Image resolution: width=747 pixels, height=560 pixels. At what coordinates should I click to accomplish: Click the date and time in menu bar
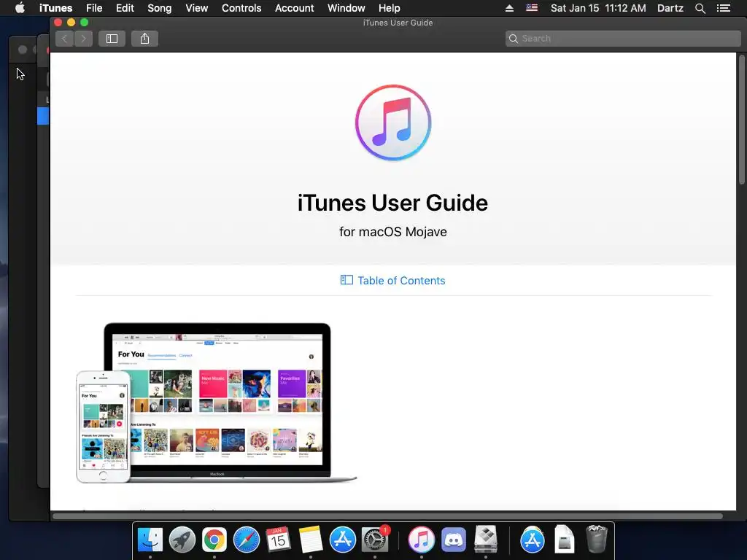point(598,8)
